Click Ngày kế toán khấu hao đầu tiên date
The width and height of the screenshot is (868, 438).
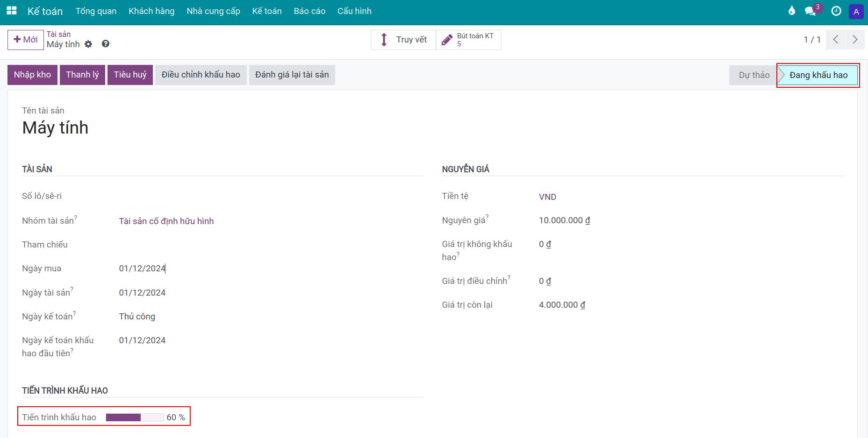coord(142,340)
